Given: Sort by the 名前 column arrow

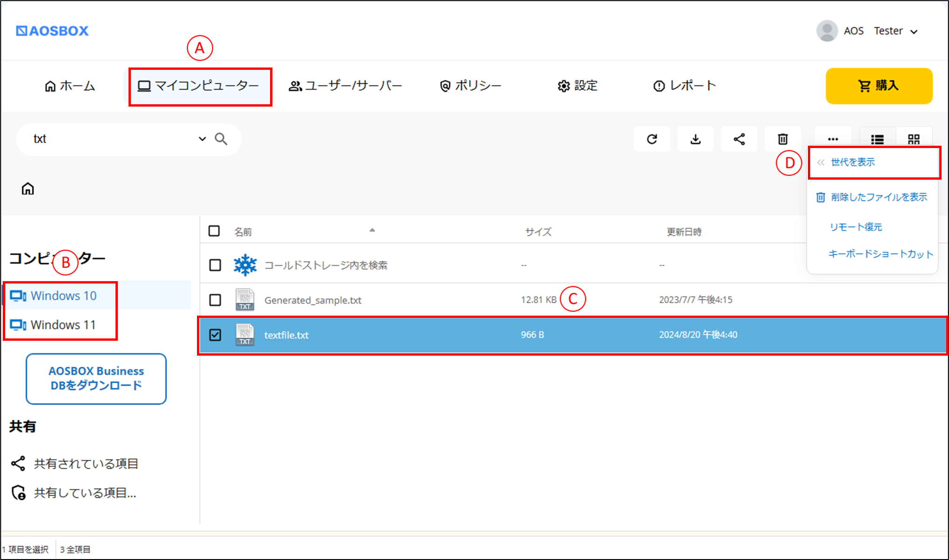Looking at the screenshot, I should [x=372, y=230].
